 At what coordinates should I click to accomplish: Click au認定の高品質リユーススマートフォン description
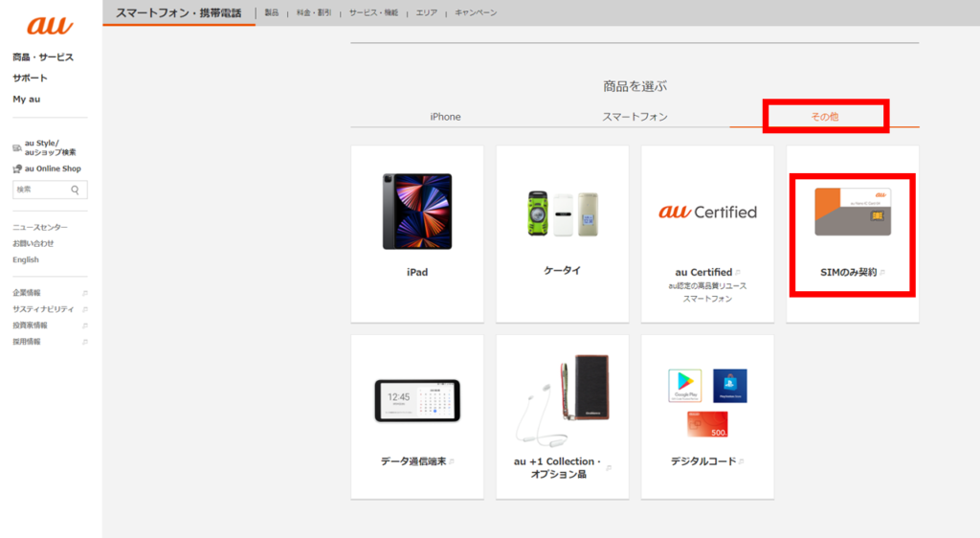pos(707,292)
